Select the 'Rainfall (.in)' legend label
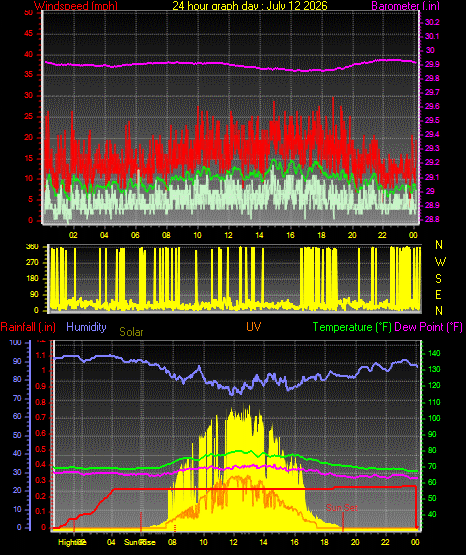 click(28, 327)
